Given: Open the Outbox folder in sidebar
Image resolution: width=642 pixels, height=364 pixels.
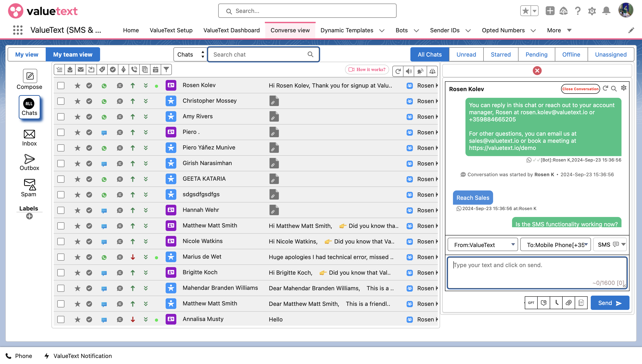Looking at the screenshot, I should (29, 162).
